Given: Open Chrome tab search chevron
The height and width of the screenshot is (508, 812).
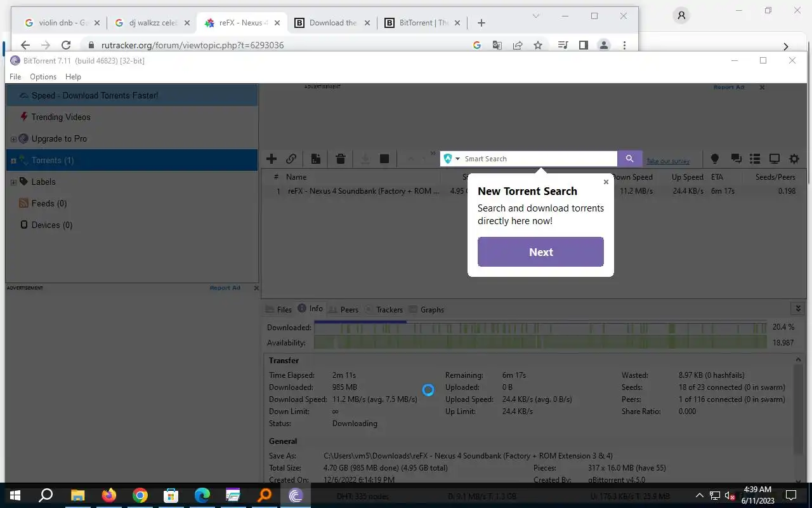Looking at the screenshot, I should (536, 16).
